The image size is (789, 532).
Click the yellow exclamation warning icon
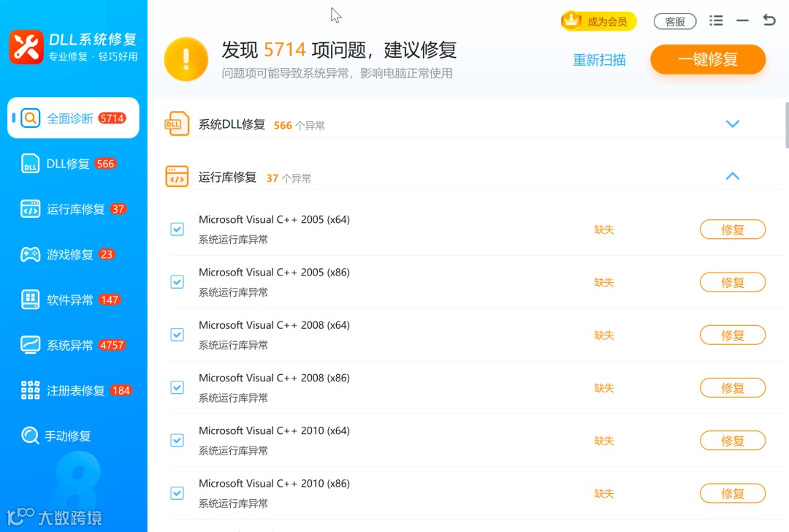click(186, 59)
